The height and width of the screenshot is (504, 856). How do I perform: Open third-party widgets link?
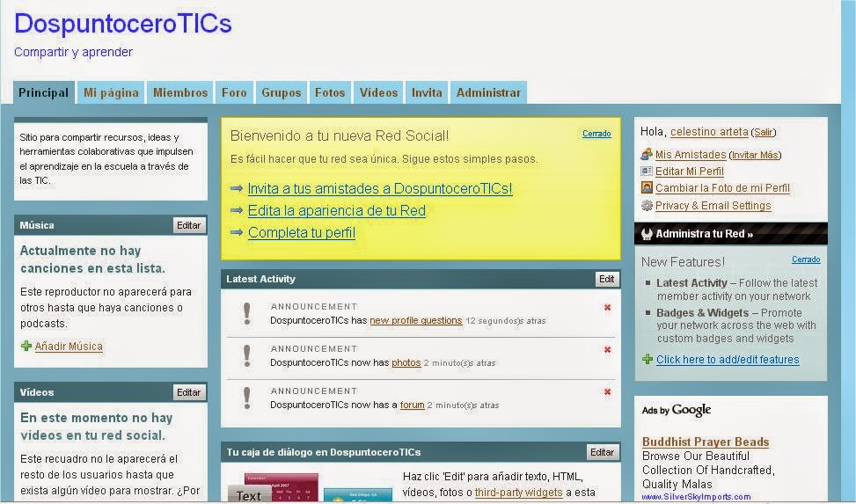click(x=519, y=492)
